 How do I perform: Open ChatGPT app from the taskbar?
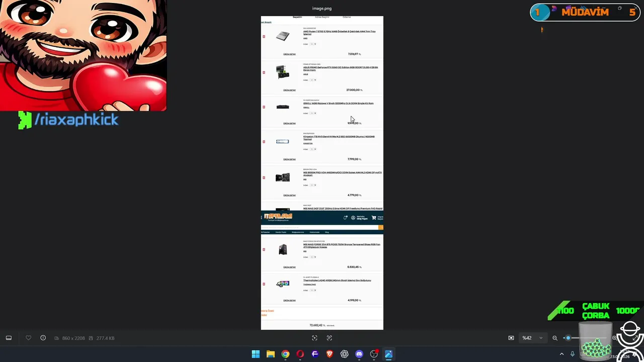click(345, 354)
